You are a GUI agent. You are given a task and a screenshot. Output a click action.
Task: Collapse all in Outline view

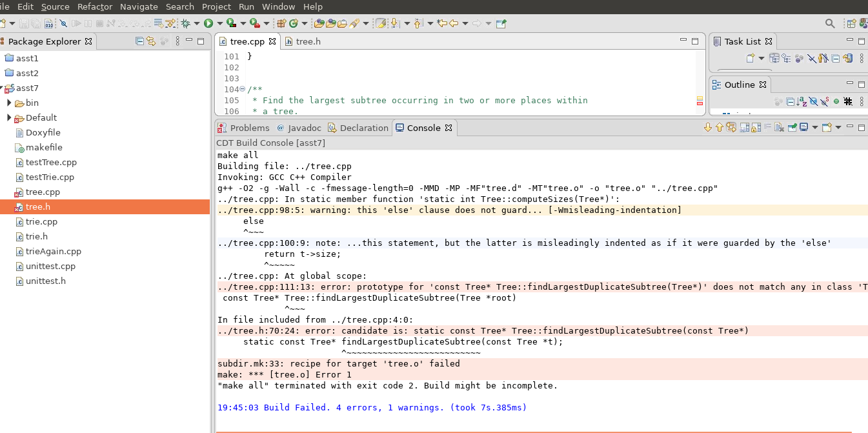click(790, 101)
